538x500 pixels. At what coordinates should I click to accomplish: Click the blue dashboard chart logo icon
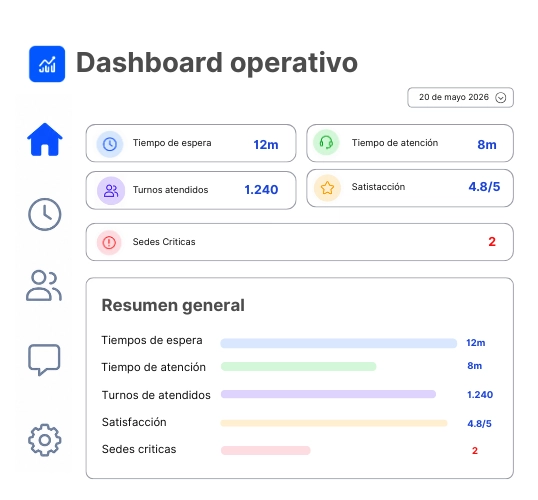tap(47, 64)
